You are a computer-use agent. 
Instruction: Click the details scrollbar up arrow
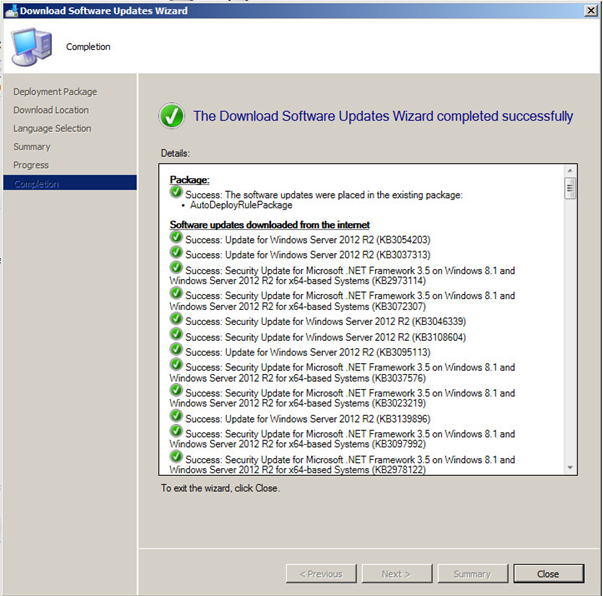pos(570,170)
